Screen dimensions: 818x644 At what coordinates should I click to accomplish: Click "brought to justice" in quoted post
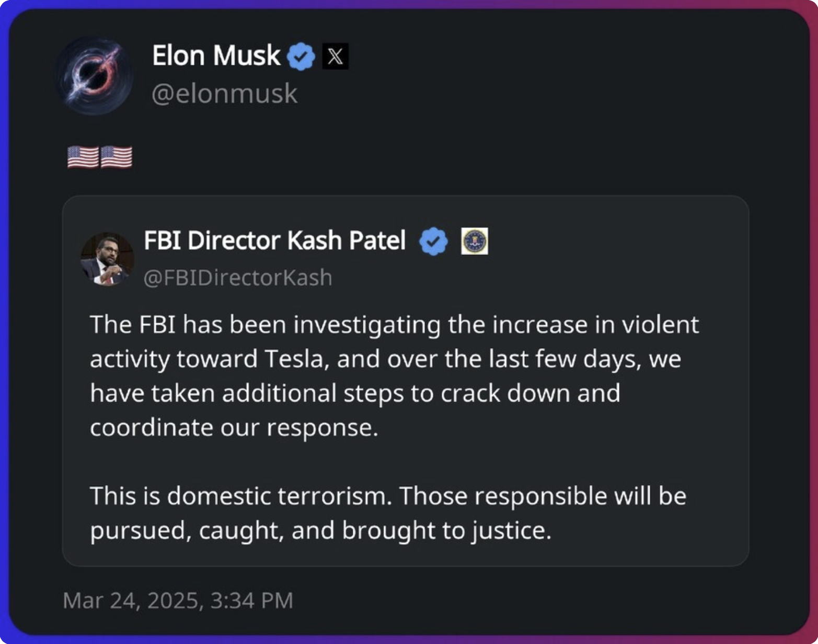(446, 531)
